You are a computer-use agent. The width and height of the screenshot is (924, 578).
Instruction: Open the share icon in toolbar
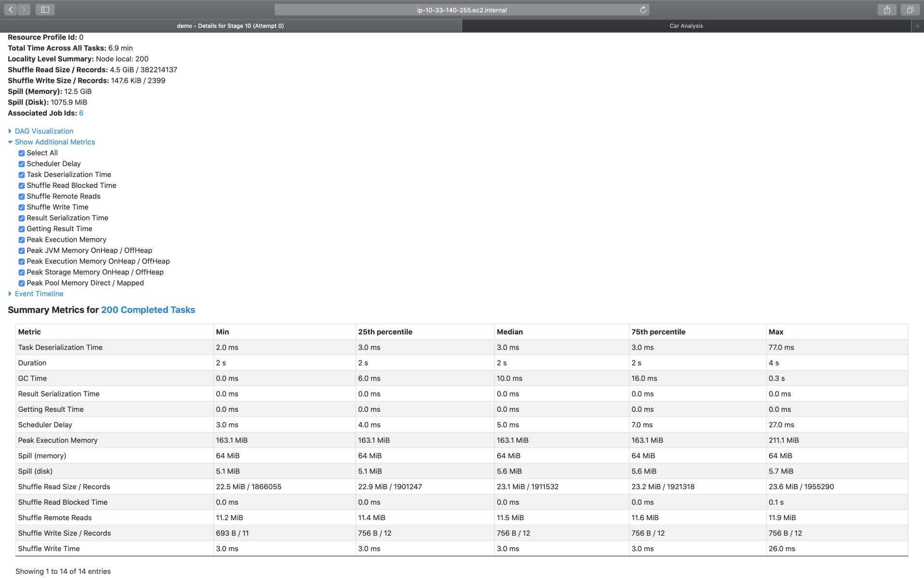887,10
